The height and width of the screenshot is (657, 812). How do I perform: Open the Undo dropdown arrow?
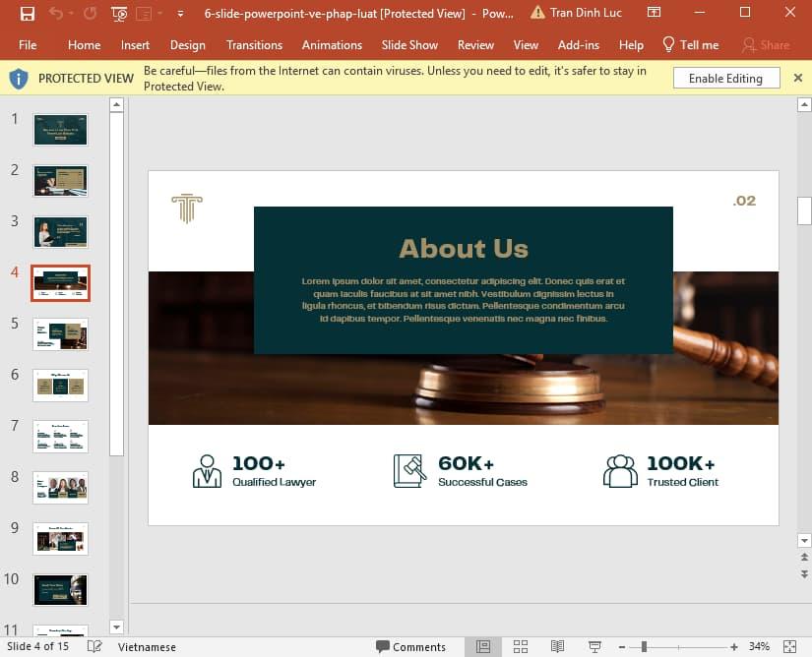coord(70,14)
